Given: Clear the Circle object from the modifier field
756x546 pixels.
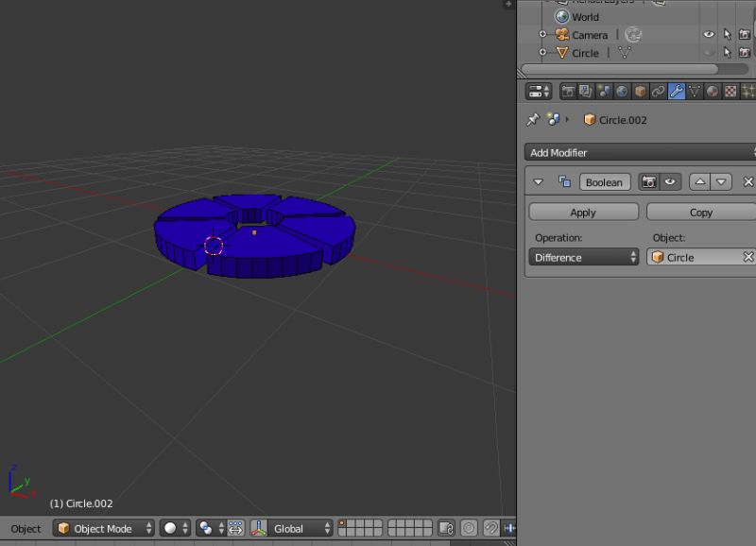Looking at the screenshot, I should (747, 256).
